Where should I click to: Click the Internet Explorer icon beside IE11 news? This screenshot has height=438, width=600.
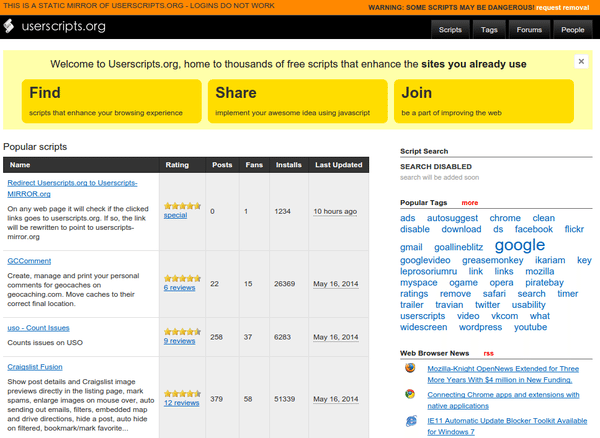point(411,421)
